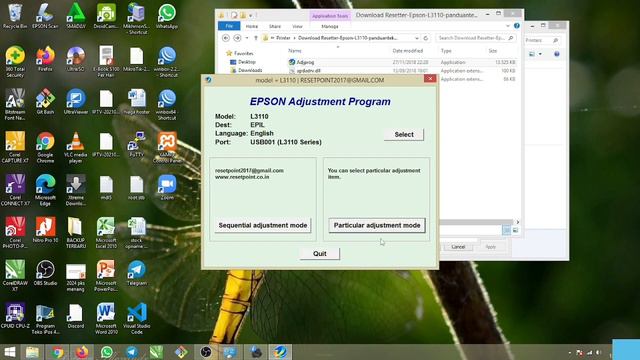Screen dimensions: 640x360
Task: Open Google Chrome desktop icon
Action: point(45,147)
